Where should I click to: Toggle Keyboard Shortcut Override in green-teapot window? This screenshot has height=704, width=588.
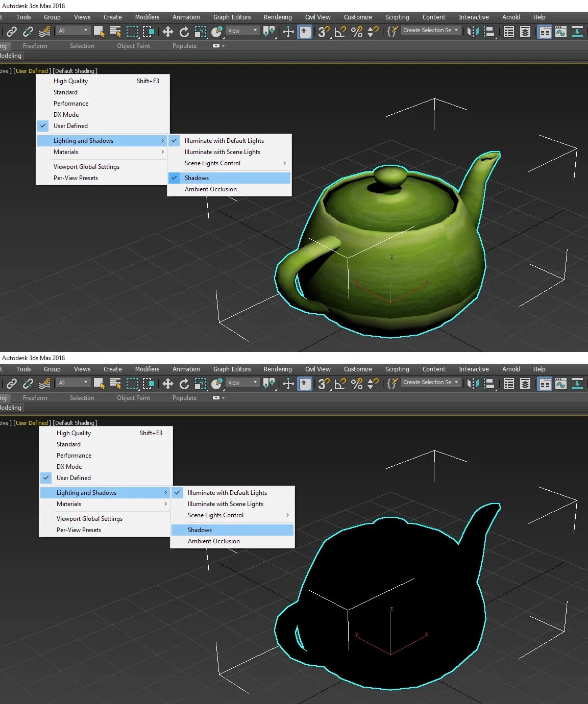[305, 32]
